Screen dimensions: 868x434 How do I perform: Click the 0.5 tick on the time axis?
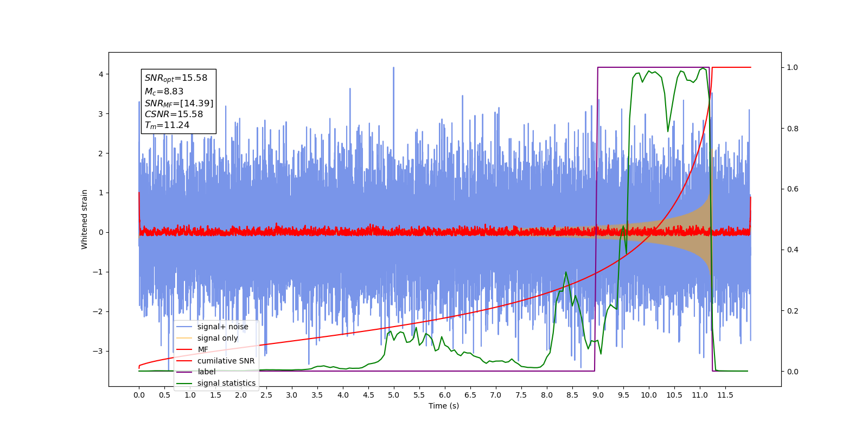(164, 395)
